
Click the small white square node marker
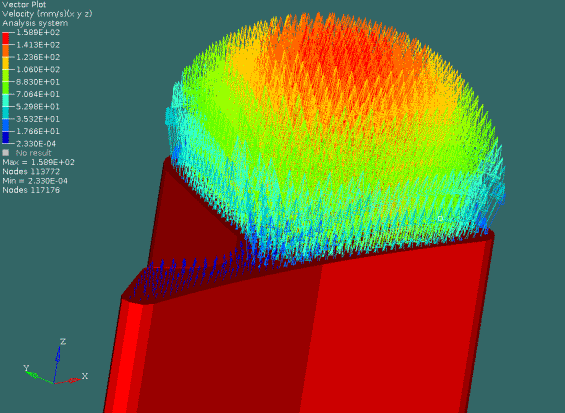(440, 218)
